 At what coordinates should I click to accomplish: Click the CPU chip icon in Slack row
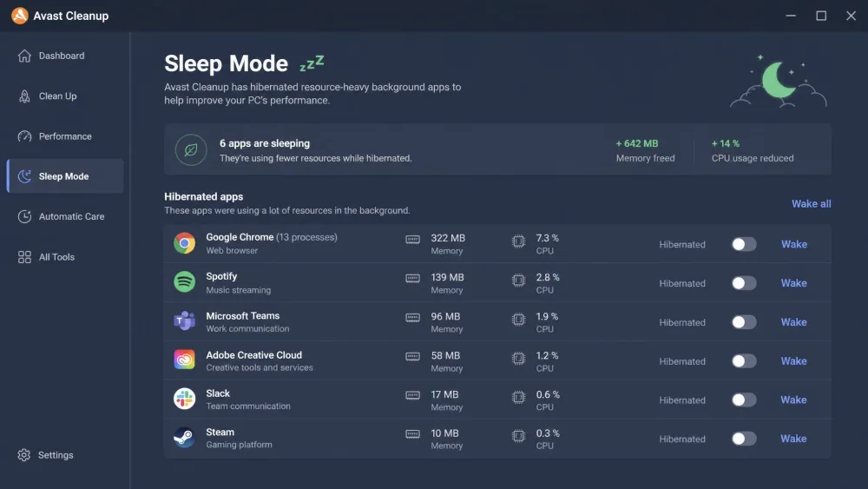tap(519, 397)
